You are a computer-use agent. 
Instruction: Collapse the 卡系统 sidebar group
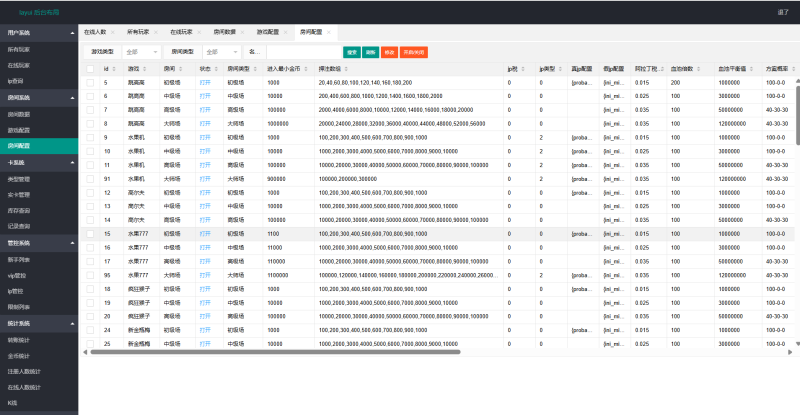(x=39, y=162)
